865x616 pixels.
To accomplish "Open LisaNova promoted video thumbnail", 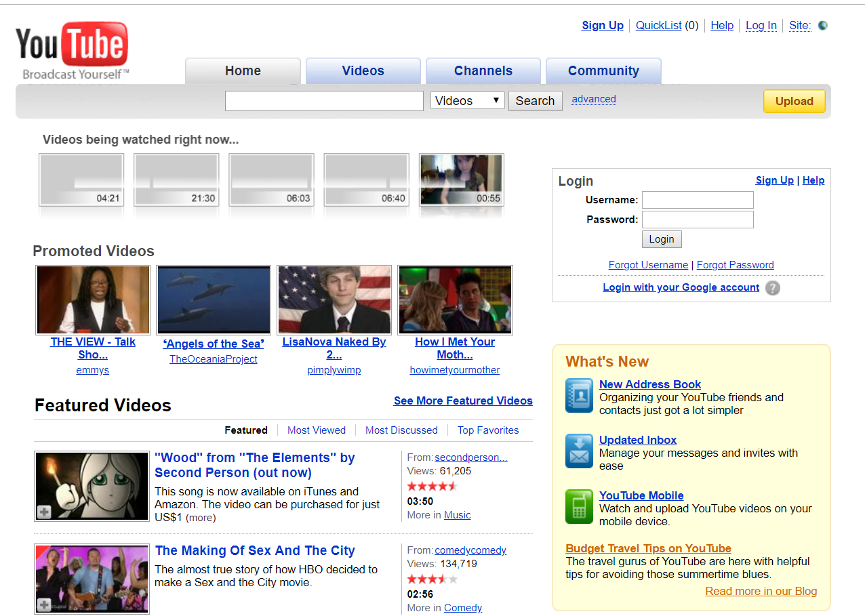I will (x=334, y=300).
